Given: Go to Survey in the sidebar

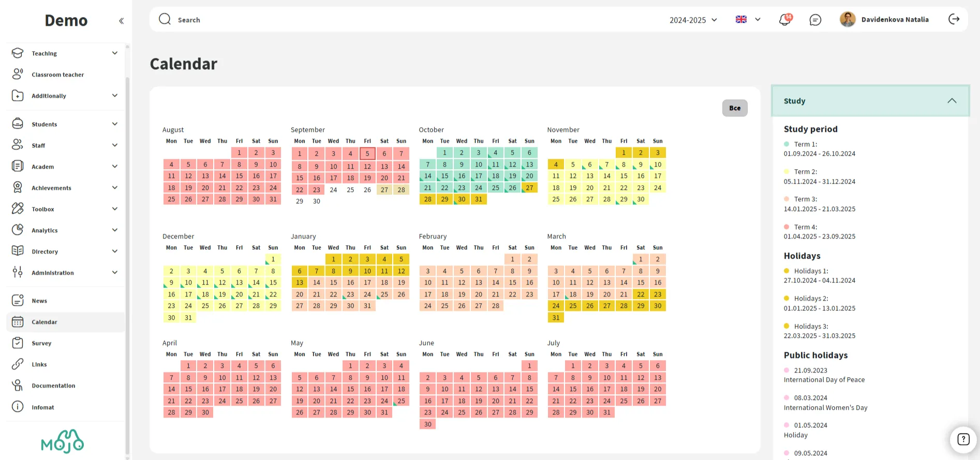Looking at the screenshot, I should (41, 343).
